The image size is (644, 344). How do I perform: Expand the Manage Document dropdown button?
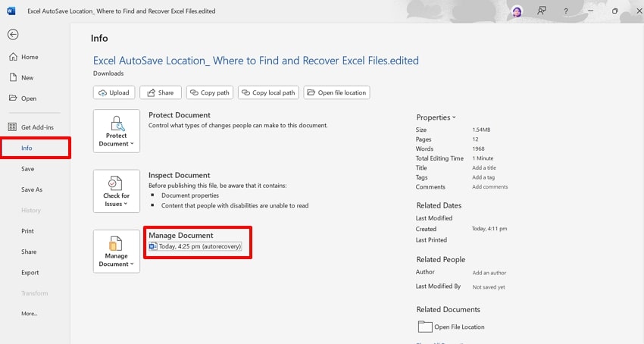(117, 251)
